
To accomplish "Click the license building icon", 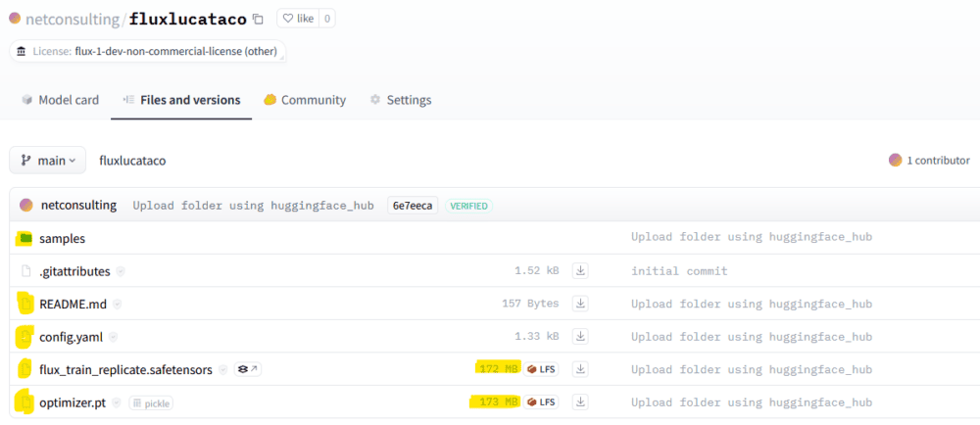I will click(22, 51).
